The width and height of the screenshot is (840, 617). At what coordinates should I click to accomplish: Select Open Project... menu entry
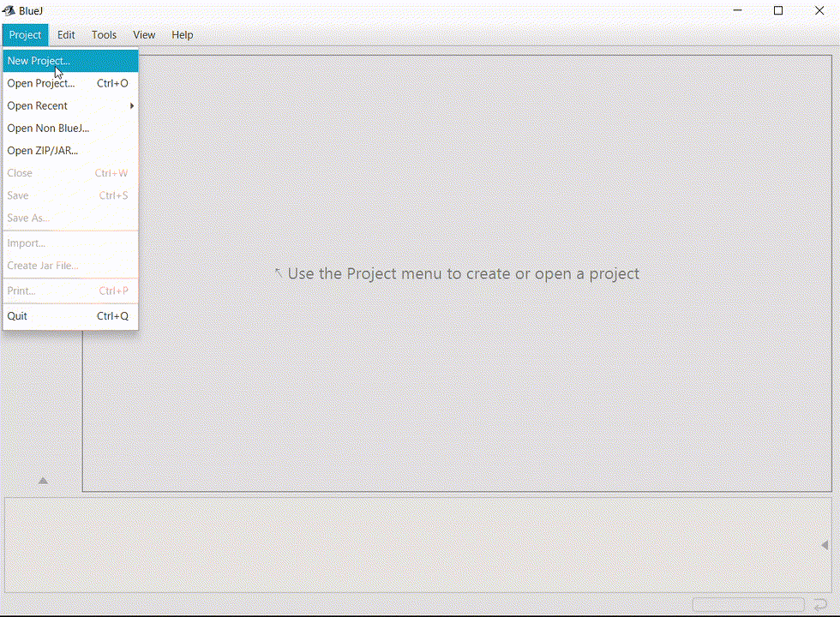coord(41,83)
